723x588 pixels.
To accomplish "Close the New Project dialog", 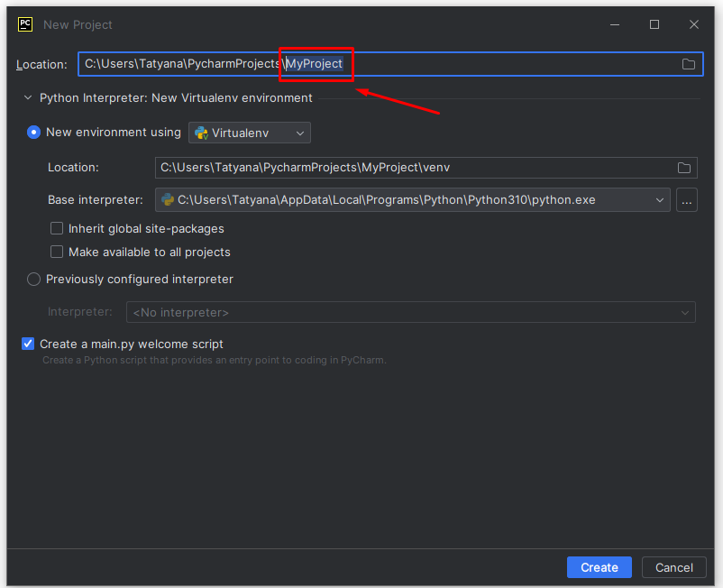I will (x=694, y=24).
